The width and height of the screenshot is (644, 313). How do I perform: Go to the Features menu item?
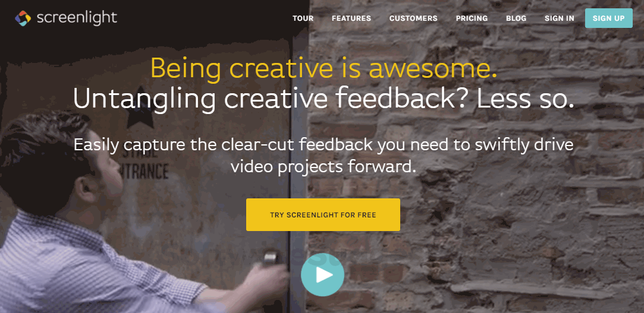pyautogui.click(x=351, y=18)
